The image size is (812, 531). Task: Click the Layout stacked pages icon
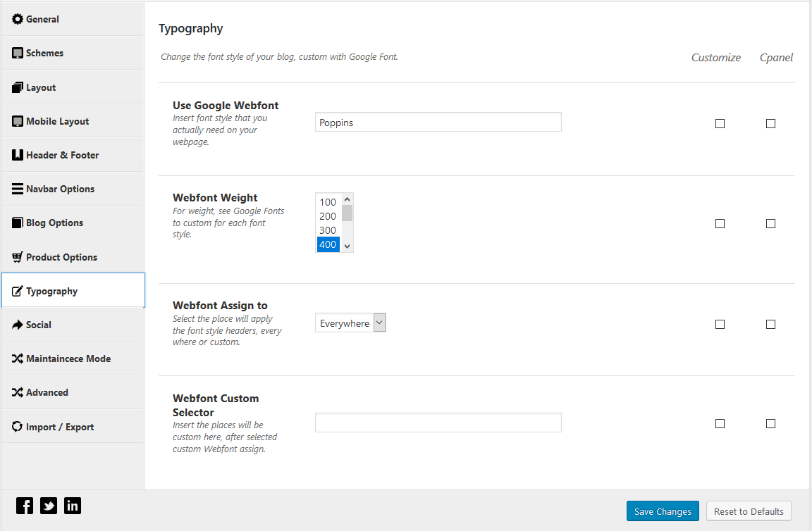[x=18, y=87]
